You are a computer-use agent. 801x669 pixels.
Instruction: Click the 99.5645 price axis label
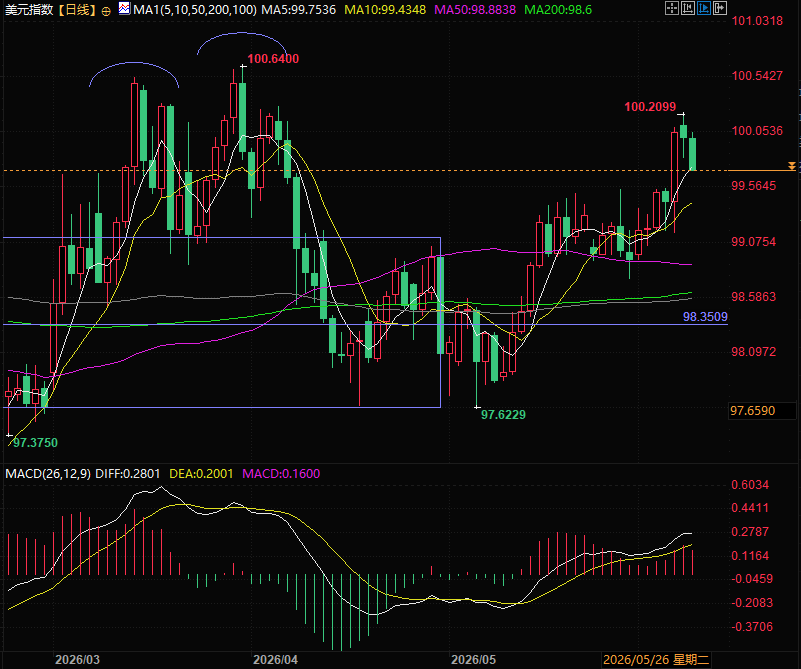click(753, 186)
